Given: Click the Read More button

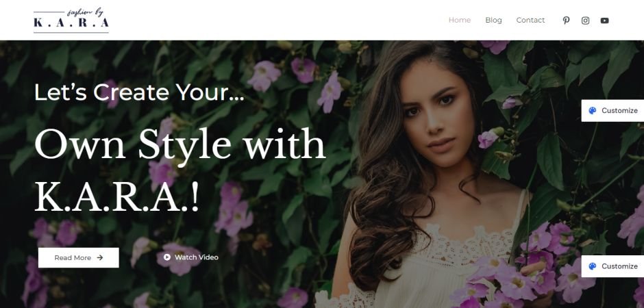Looking at the screenshot, I should point(79,257).
